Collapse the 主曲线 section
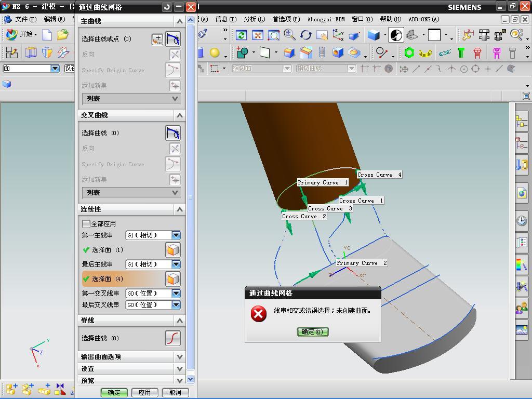Screen dimensions: 532x399 click(179, 21)
